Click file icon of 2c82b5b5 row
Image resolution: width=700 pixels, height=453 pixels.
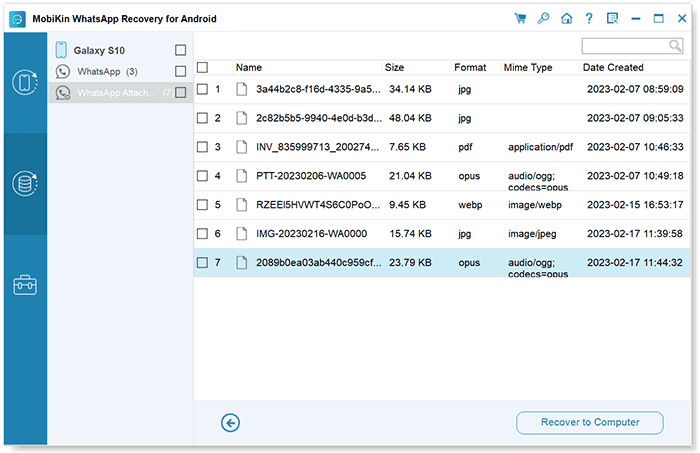click(242, 118)
